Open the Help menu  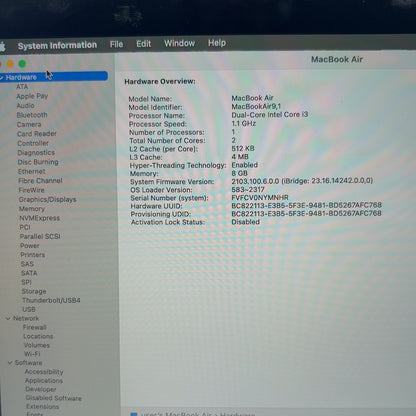217,43
